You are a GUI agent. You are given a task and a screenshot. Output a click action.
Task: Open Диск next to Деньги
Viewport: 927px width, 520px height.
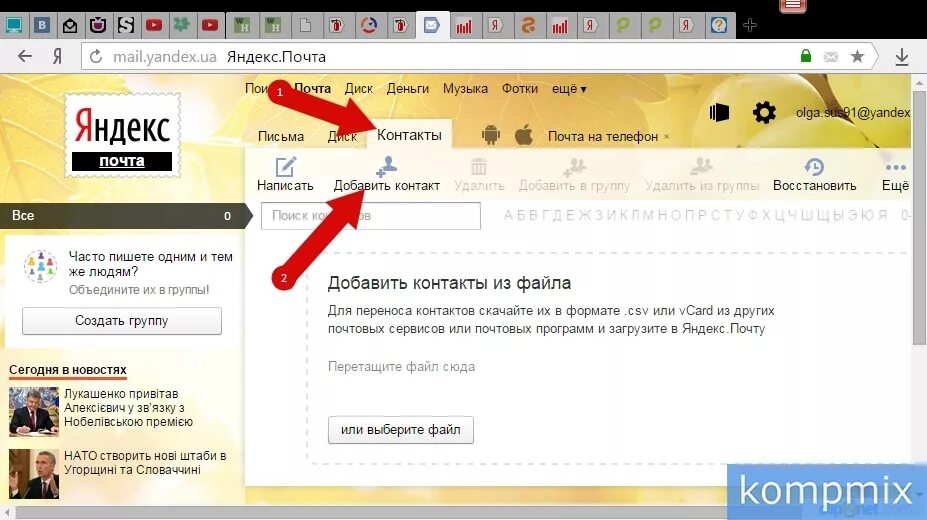359,89
